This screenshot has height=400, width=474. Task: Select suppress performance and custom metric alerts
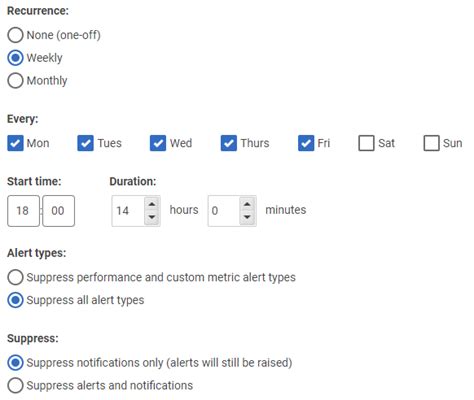15,277
